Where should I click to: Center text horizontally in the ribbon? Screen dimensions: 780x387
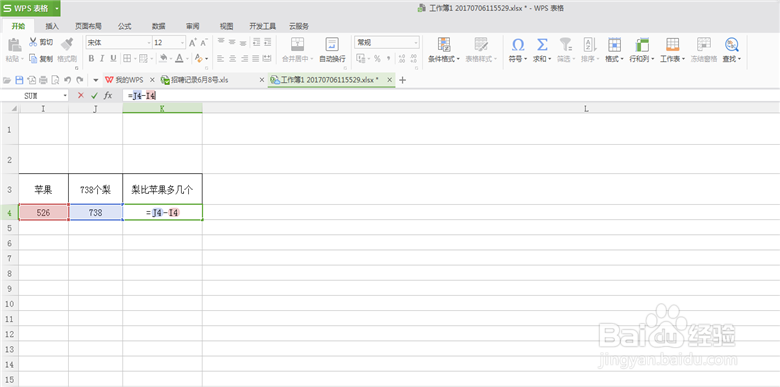pos(232,59)
